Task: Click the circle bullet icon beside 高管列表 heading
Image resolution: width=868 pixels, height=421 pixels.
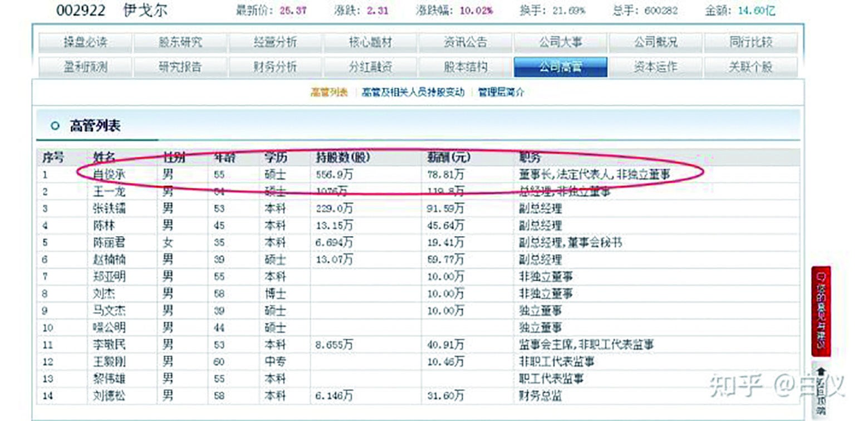Action: 54,126
